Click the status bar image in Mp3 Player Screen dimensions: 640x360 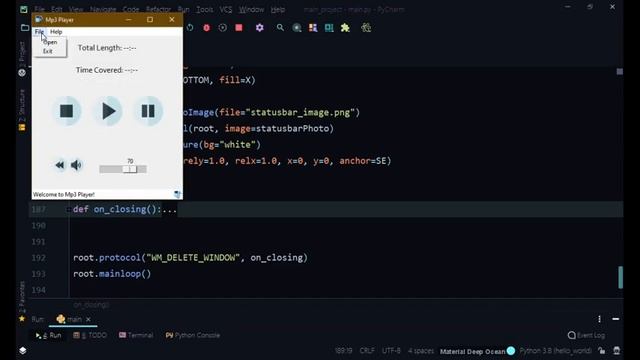point(178,194)
